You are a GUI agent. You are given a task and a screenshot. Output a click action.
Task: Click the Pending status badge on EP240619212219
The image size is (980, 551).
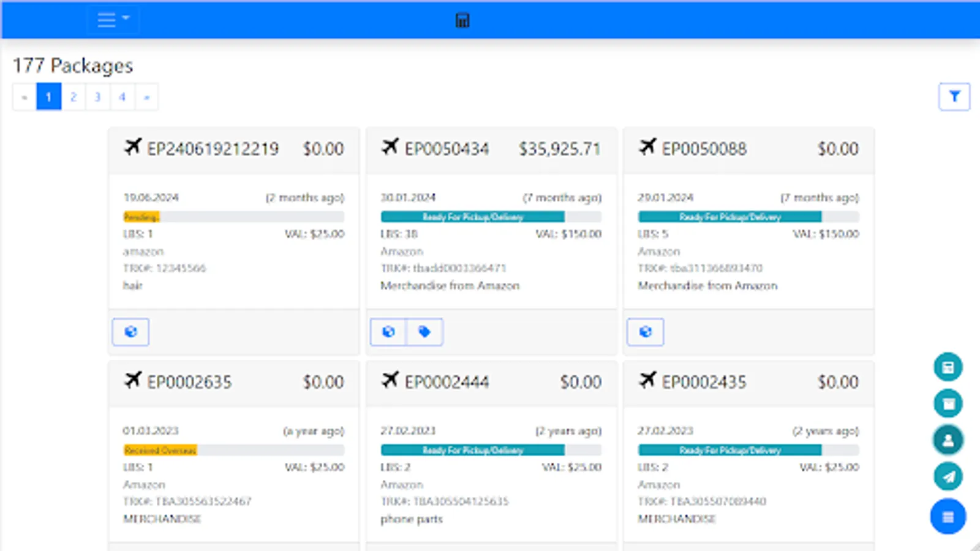click(x=141, y=216)
